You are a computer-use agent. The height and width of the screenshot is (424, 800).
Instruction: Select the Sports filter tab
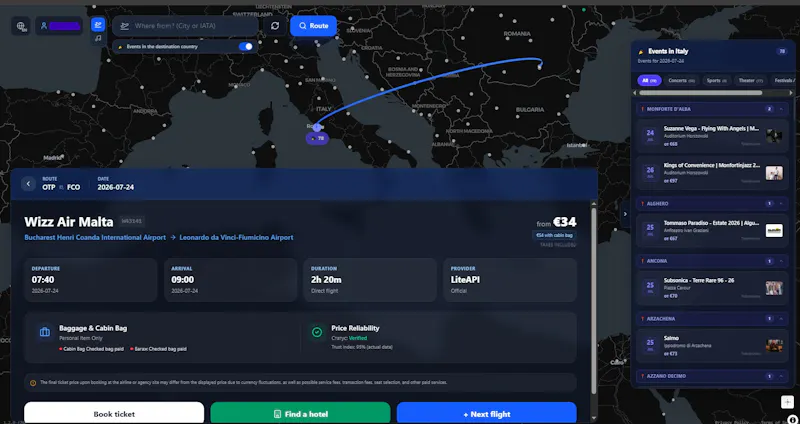coord(716,81)
